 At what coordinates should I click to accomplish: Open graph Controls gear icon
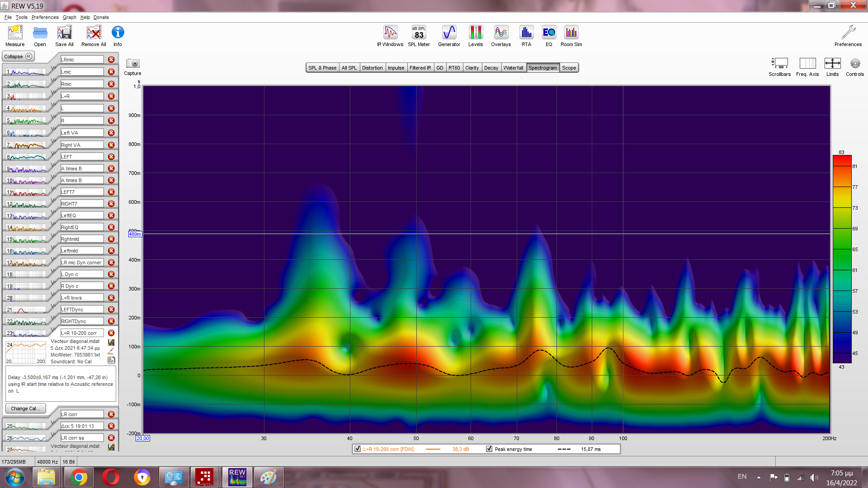(854, 64)
